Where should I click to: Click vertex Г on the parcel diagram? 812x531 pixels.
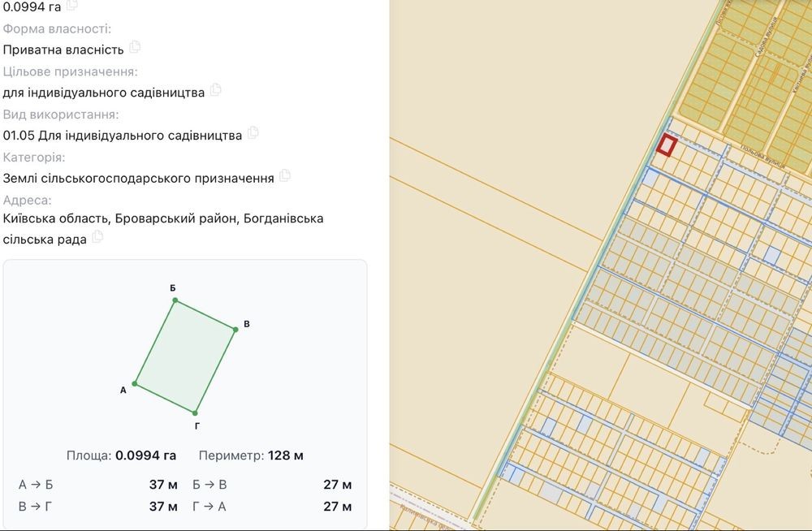(195, 413)
